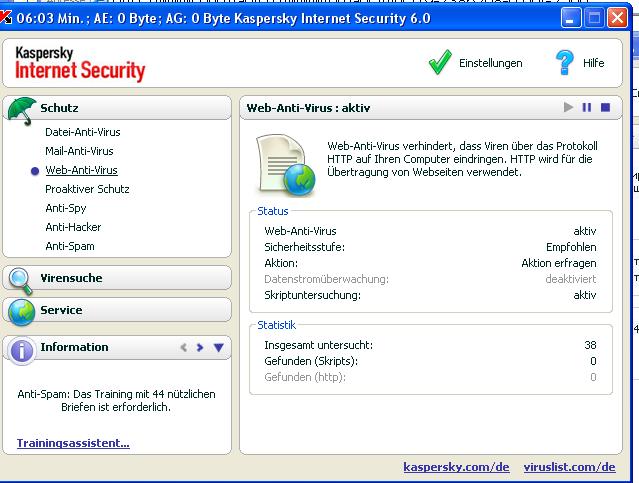Click the green checkmark Einstellungen icon
The image size is (639, 483).
pos(440,63)
